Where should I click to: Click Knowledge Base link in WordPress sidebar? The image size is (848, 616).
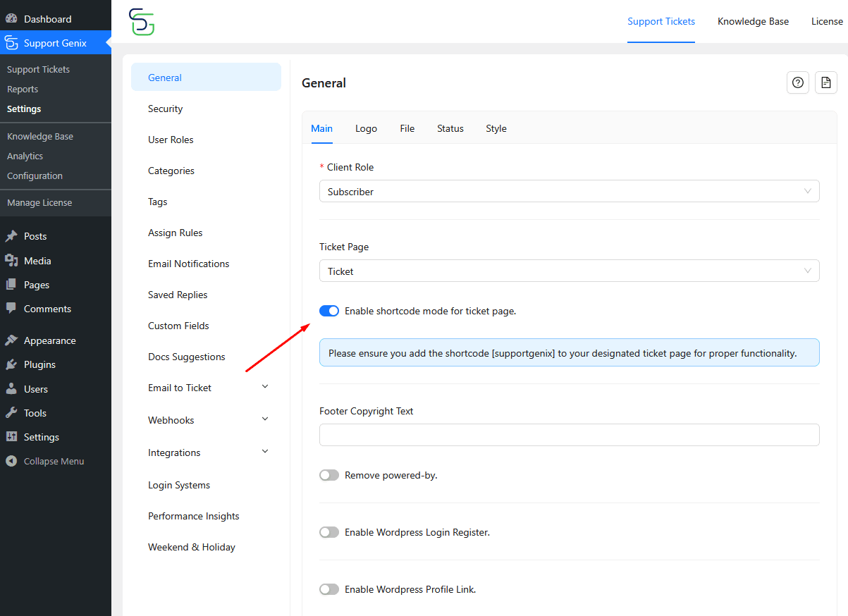click(x=40, y=136)
